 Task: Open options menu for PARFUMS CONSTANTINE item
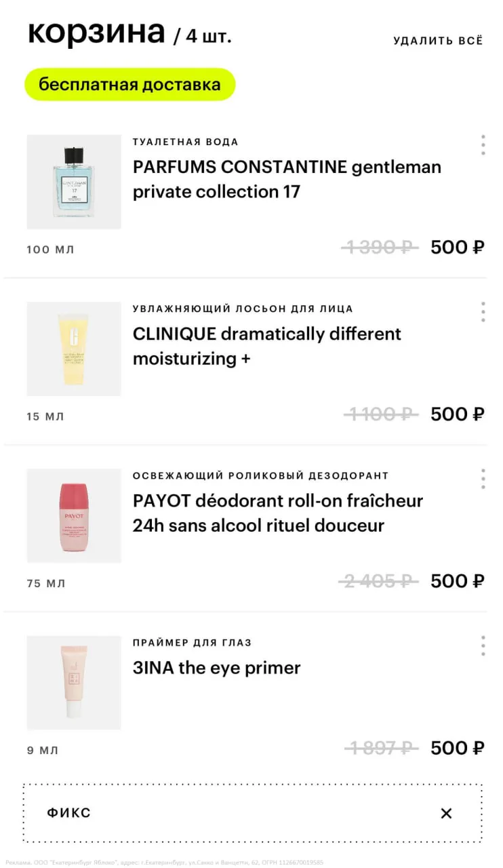(483, 145)
